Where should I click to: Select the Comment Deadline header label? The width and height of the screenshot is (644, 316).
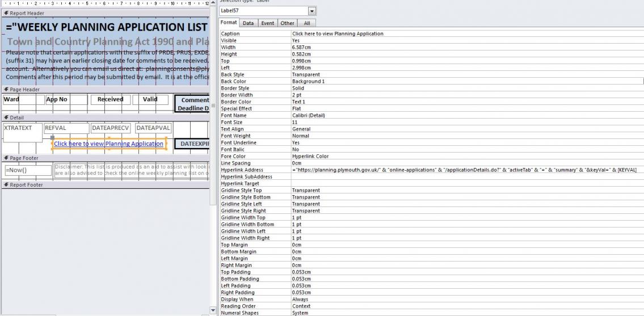(192, 104)
